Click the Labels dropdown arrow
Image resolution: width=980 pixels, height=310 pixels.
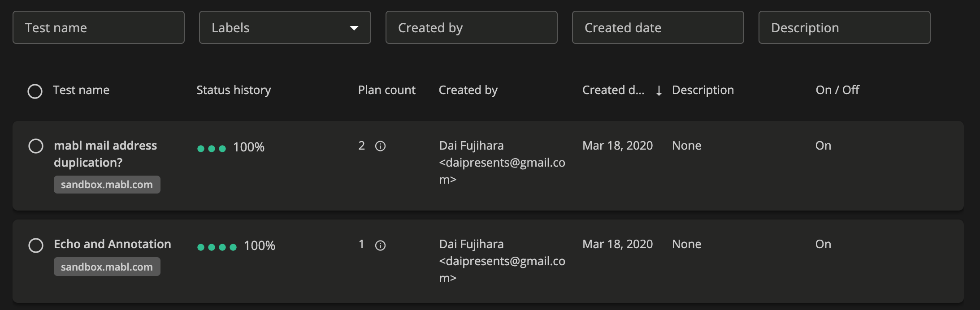point(354,28)
